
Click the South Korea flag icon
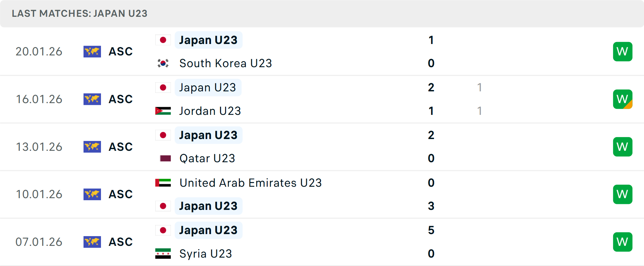point(163,63)
